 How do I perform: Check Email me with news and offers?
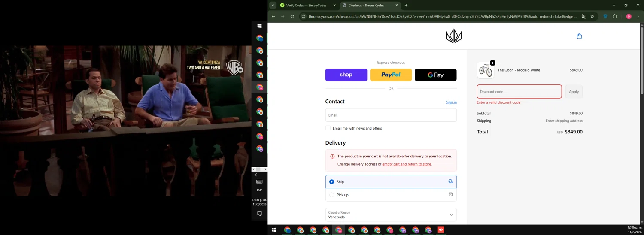point(328,128)
